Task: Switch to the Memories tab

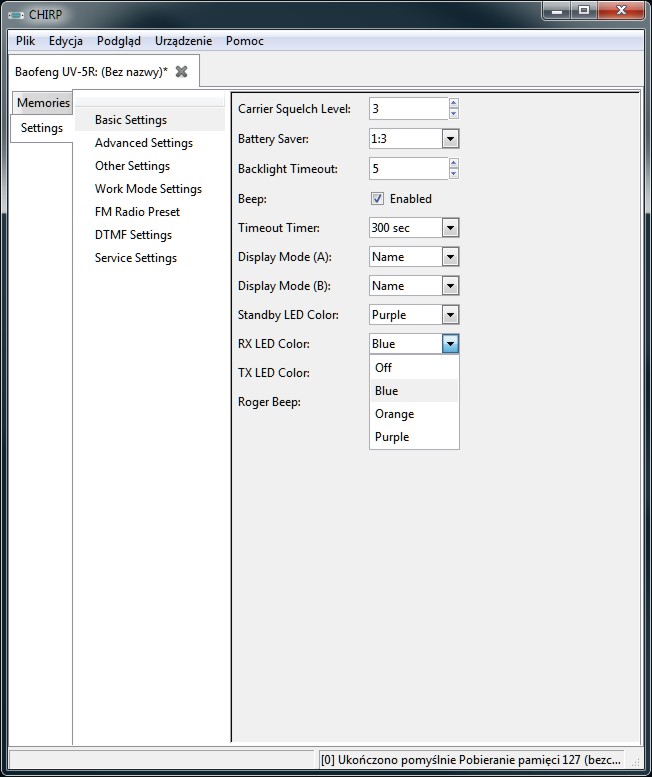Action: coord(43,103)
